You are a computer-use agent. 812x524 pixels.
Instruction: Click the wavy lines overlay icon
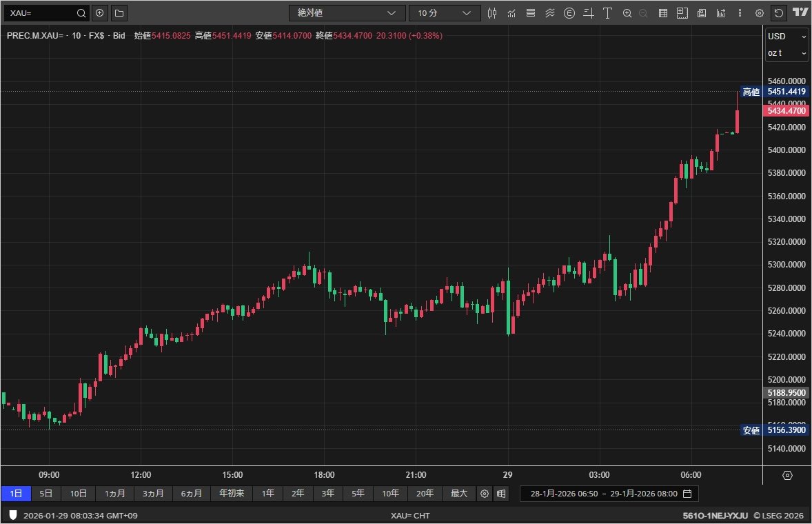click(550, 13)
